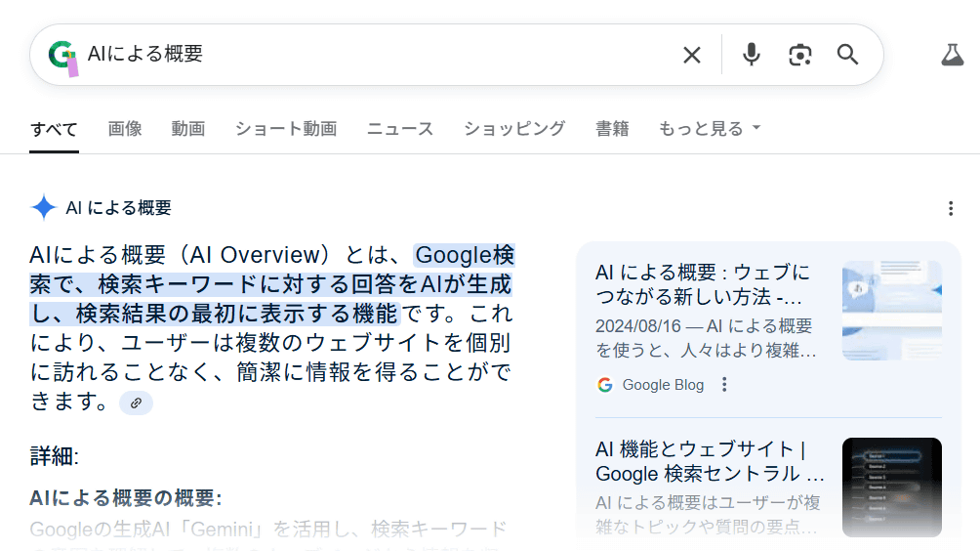Go to the ショッピング tab
Image resolution: width=980 pixels, height=551 pixels.
click(514, 129)
